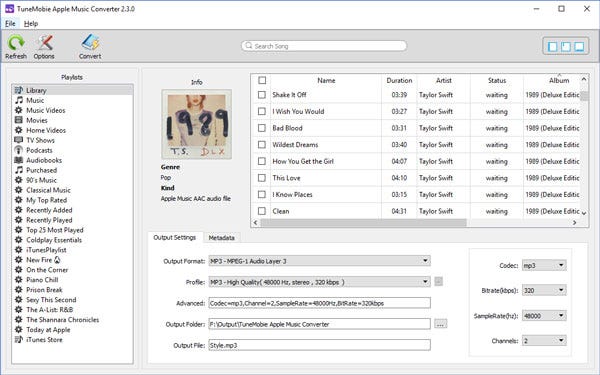Open the Output Format dropdown
Screen dimensions: 600x375
[x=320, y=261]
